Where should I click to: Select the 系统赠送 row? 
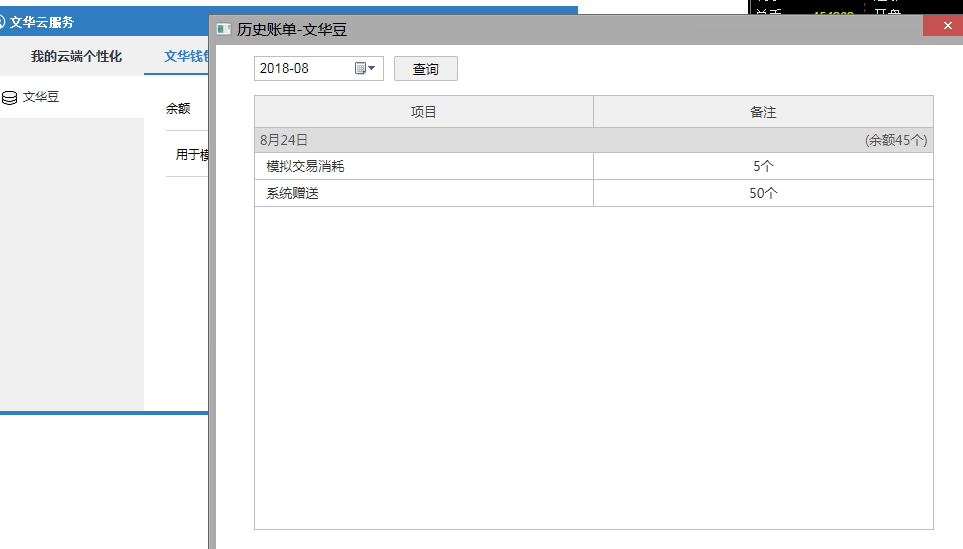(x=292, y=193)
